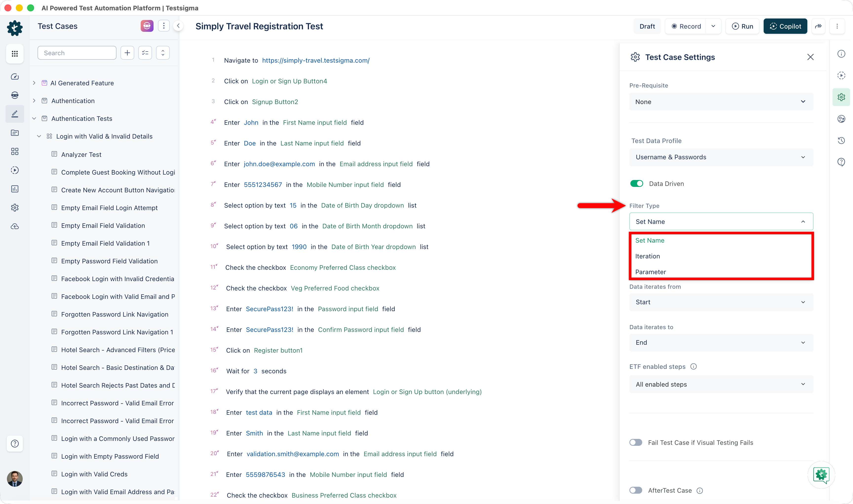Add a new test case with plus button

[x=127, y=53]
